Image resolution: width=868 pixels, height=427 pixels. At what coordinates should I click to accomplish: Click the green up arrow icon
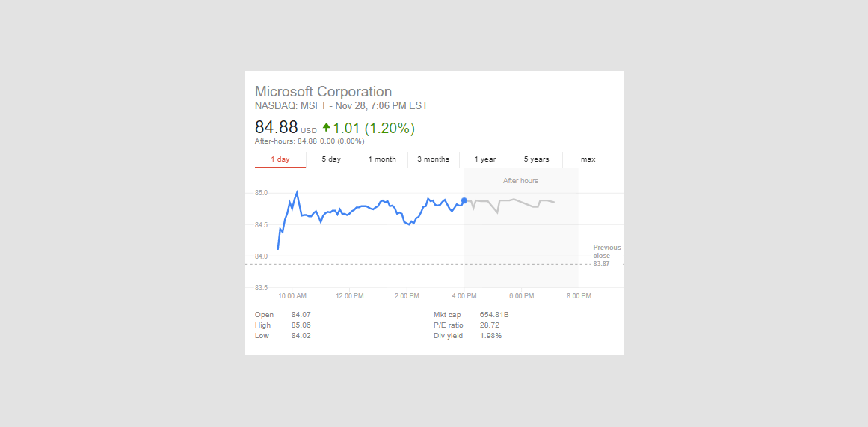[326, 128]
